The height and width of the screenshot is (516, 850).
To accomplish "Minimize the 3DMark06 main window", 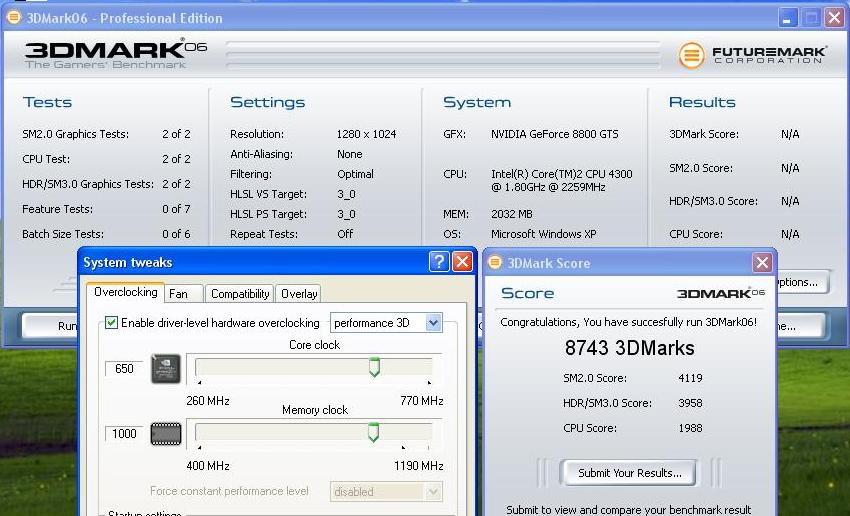I will coord(788,17).
